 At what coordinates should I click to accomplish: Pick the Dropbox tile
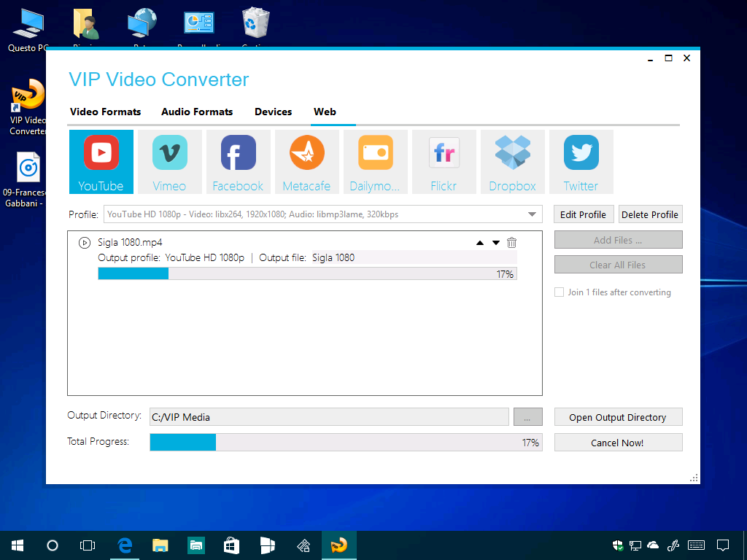tap(513, 162)
